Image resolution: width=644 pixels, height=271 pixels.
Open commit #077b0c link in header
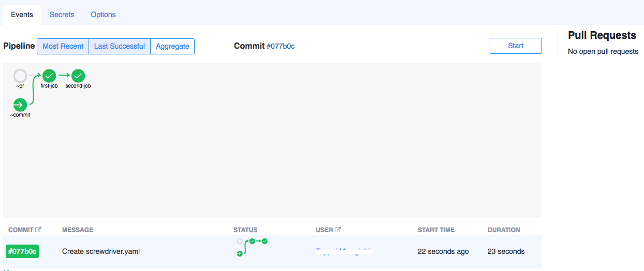point(281,46)
